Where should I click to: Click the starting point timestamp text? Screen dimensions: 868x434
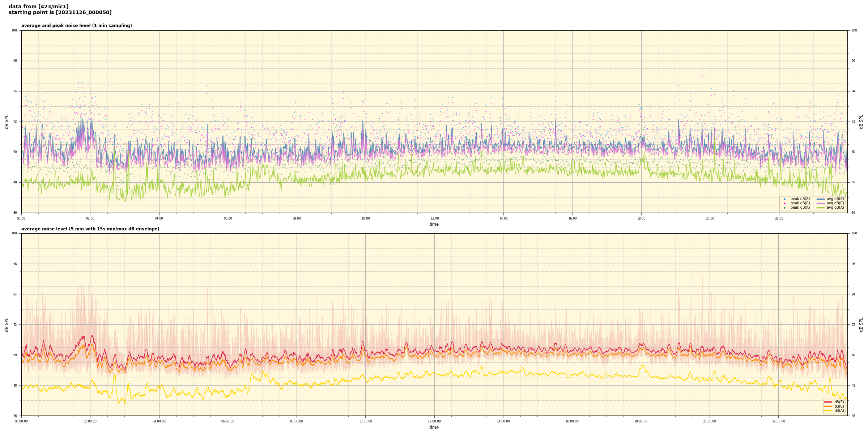pyautogui.click(x=60, y=13)
